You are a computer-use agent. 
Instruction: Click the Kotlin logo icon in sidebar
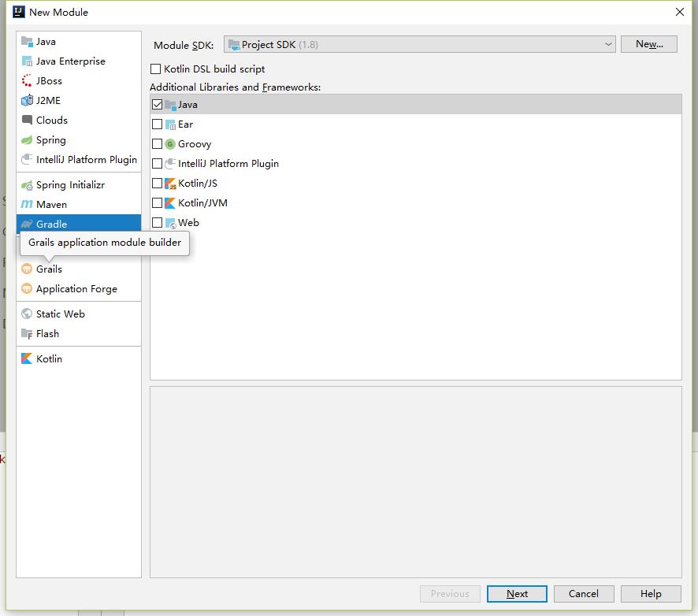(27, 358)
